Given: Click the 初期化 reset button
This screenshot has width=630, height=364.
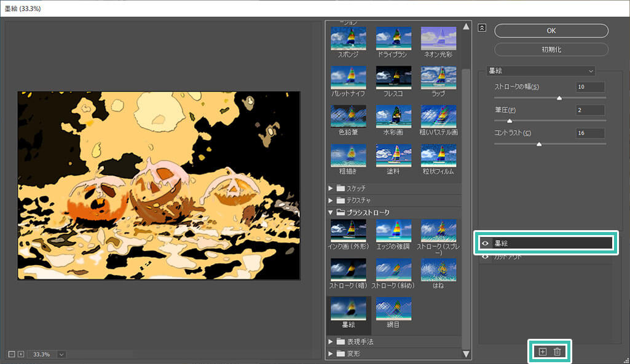Looking at the screenshot, I should click(x=550, y=50).
